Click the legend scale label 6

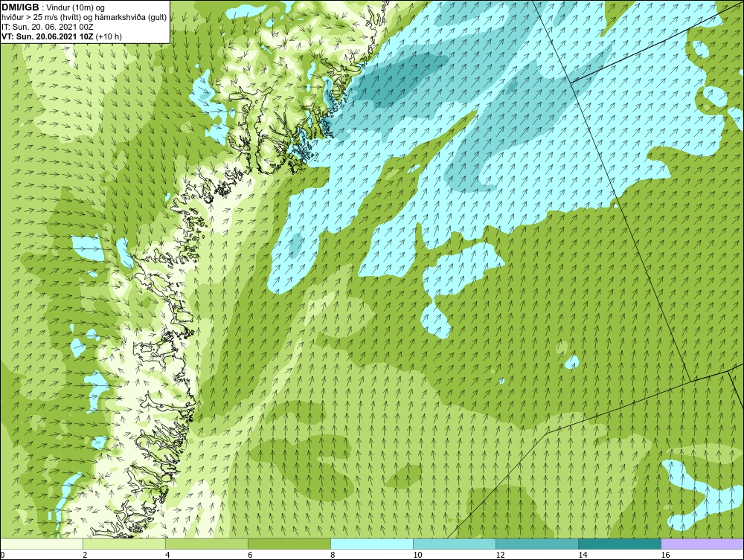pos(250,555)
